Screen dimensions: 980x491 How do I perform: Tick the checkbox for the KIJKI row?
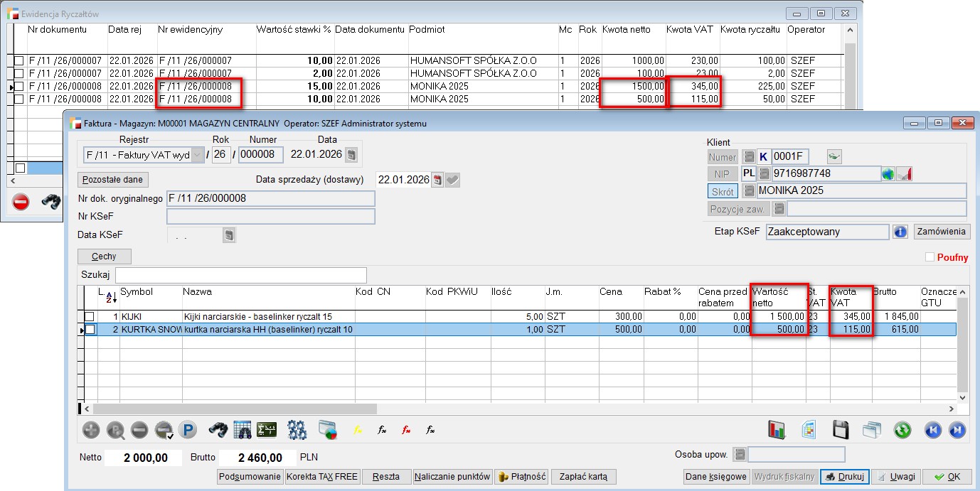(x=89, y=316)
